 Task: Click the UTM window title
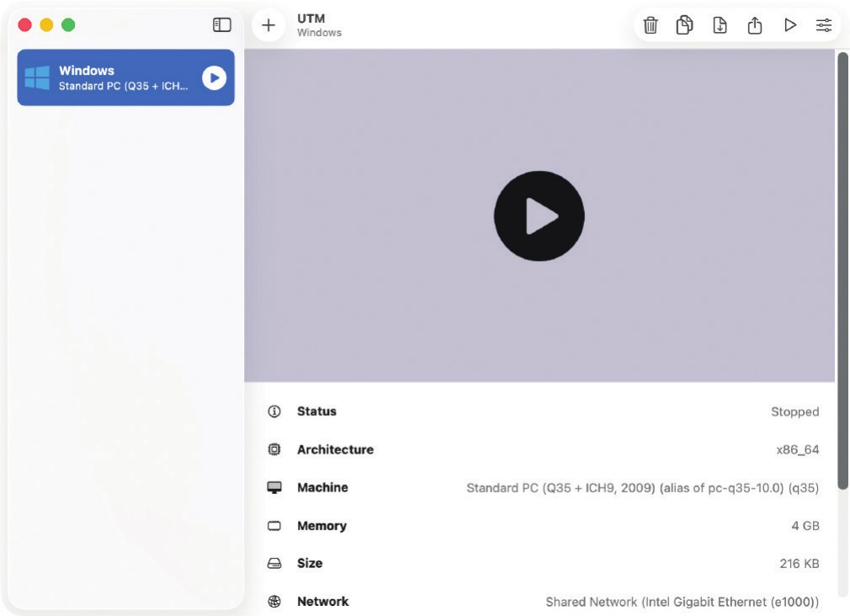click(x=311, y=19)
